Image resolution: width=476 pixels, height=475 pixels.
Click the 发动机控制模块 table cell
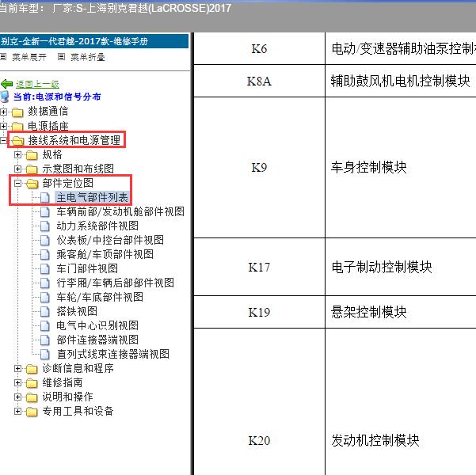pos(401,402)
